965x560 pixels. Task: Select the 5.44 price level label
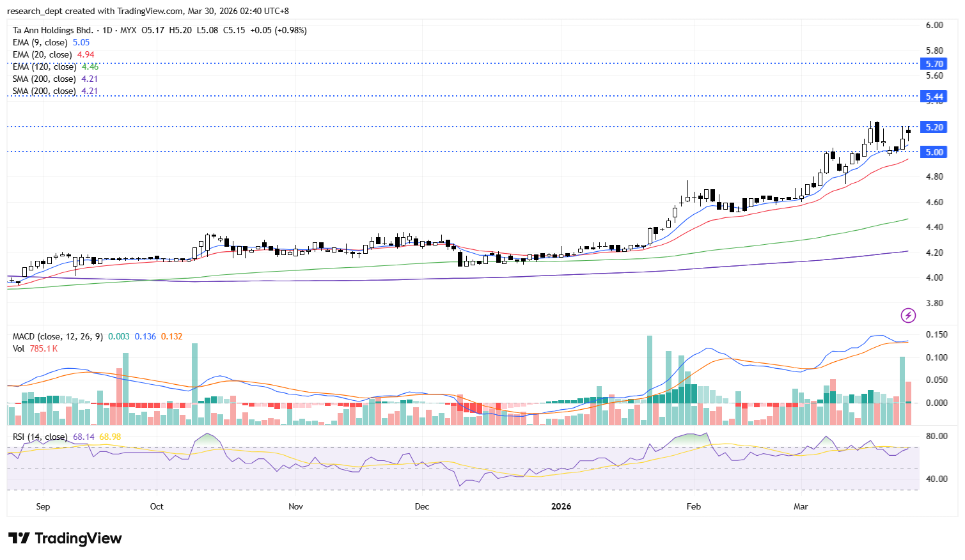coord(934,97)
